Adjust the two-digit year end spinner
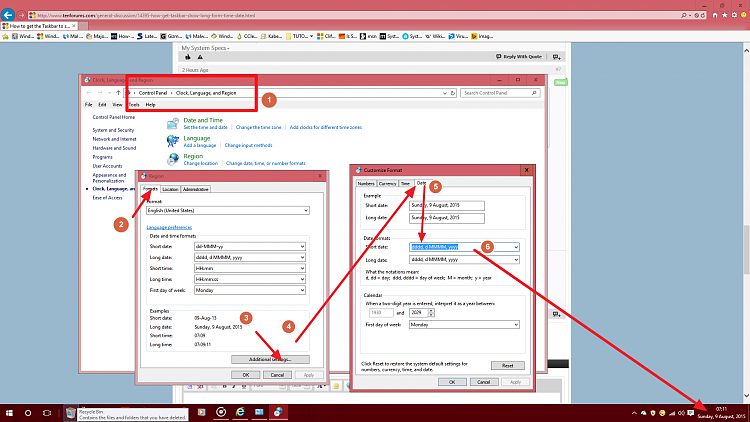This screenshot has width=750, height=422. click(429, 313)
